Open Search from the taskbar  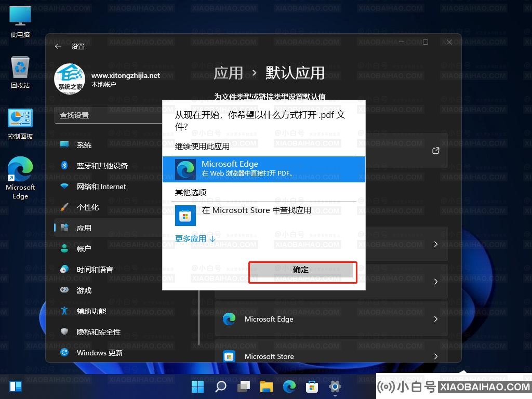point(220,387)
